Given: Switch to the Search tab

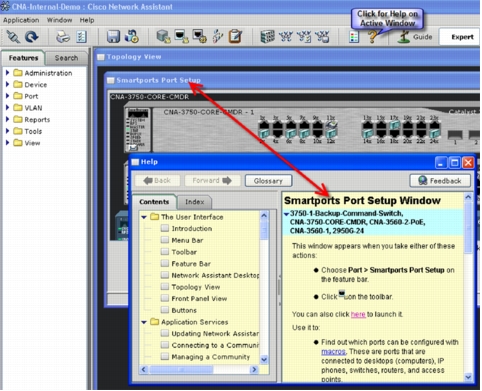Looking at the screenshot, I should click(66, 58).
